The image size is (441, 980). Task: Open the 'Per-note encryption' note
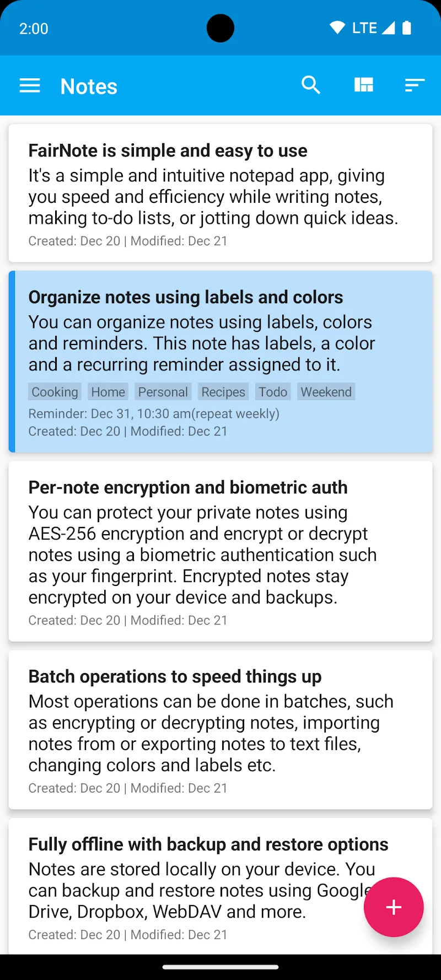(220, 551)
